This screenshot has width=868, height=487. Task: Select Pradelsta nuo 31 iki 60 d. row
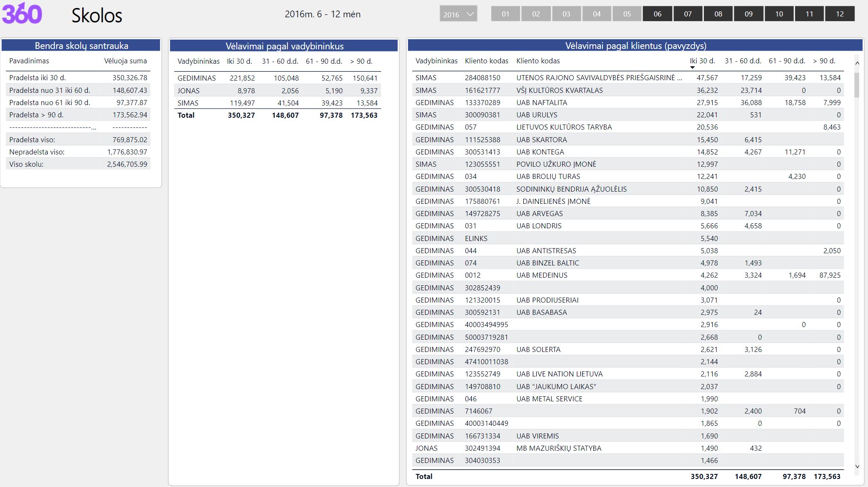pos(78,90)
